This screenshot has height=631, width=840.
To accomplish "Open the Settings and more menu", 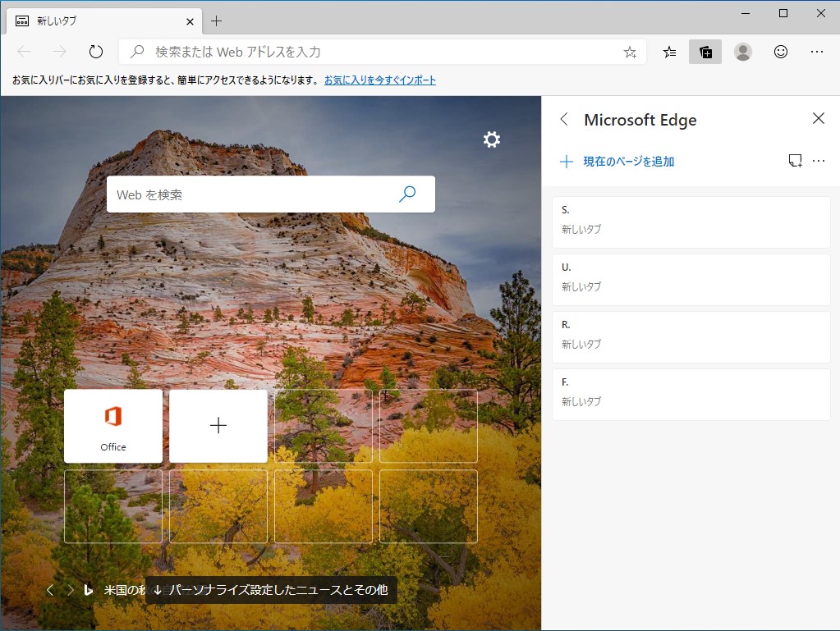I will (x=817, y=51).
